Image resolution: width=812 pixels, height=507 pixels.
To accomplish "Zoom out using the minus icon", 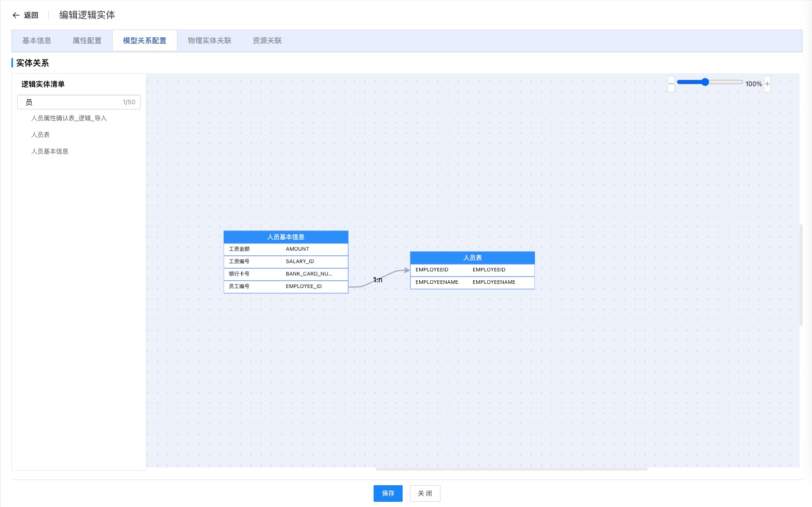I will click(x=671, y=84).
